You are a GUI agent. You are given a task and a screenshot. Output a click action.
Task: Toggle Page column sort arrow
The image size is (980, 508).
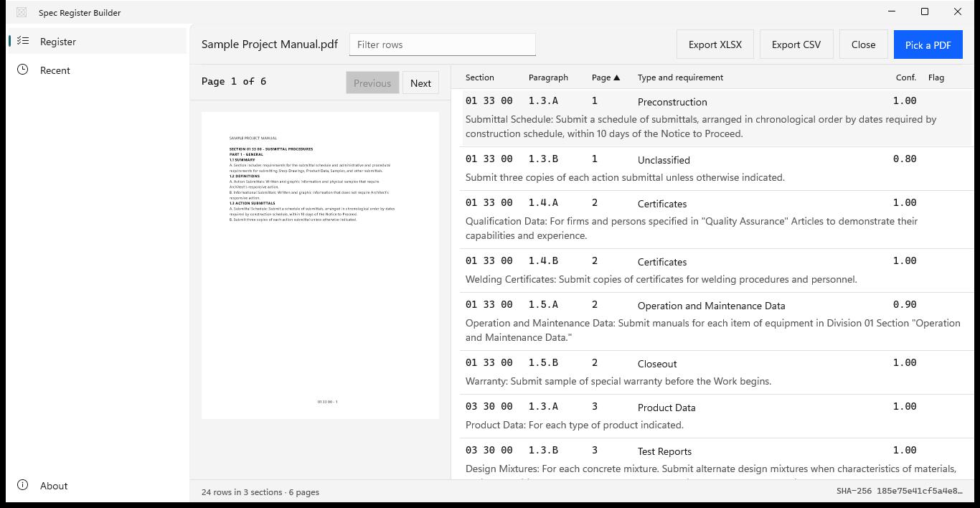tap(616, 77)
